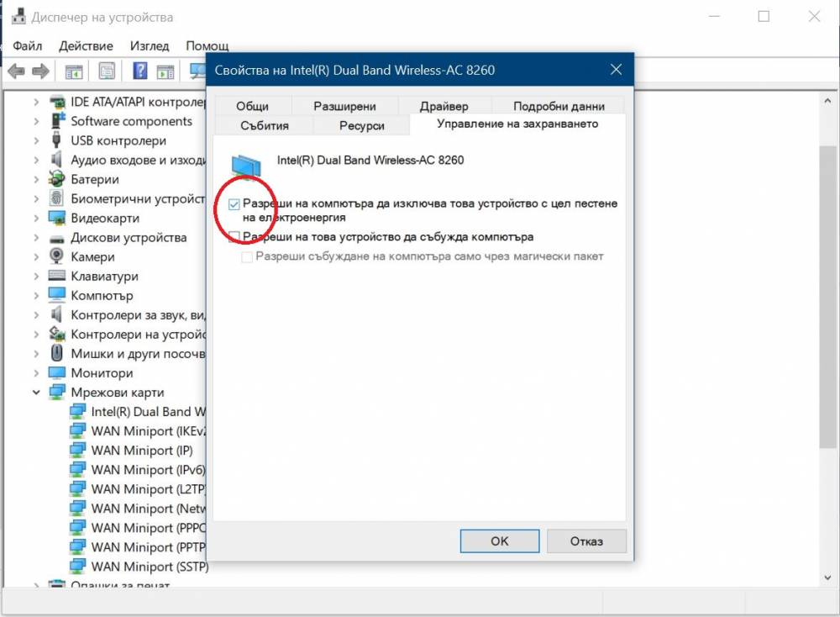The width and height of the screenshot is (840, 617).
Task: Click the device list vertical scrollbar thumb
Action: [827, 296]
